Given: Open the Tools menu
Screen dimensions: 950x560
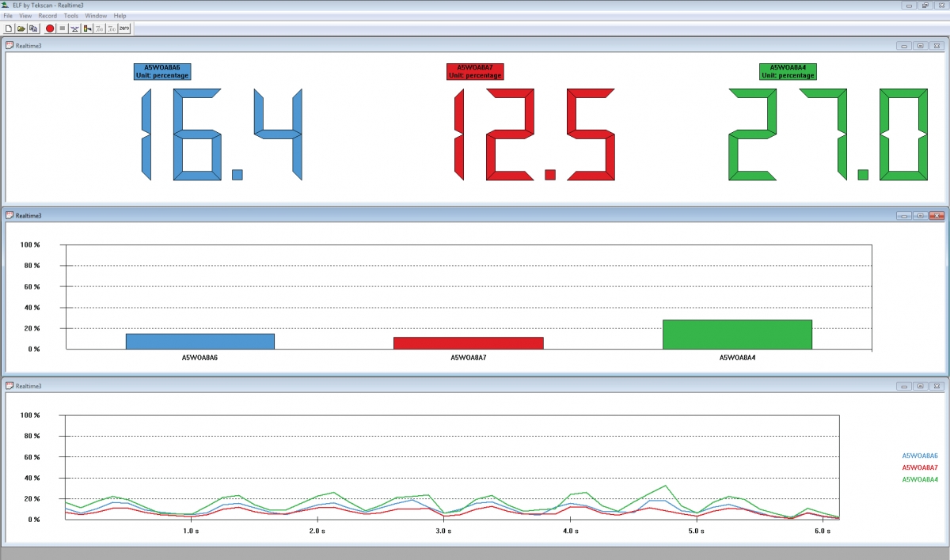Looking at the screenshot, I should point(70,15).
